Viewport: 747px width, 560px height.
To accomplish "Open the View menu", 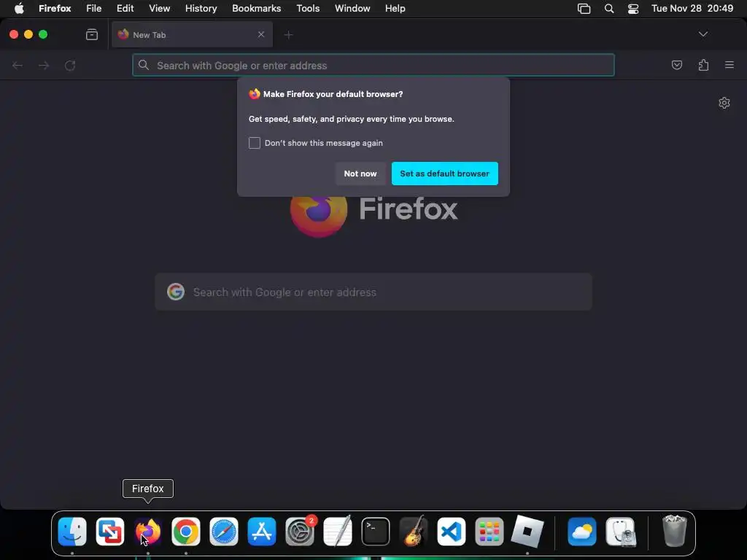I will [x=159, y=9].
